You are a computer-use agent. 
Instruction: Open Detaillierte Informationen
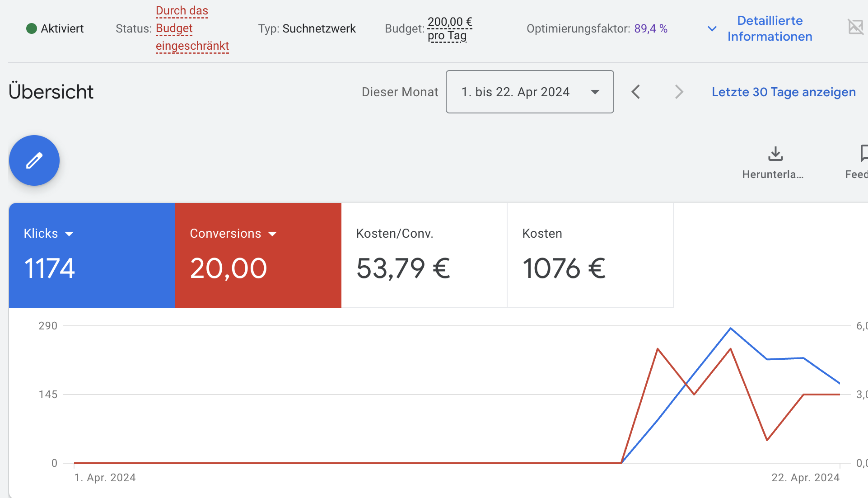coord(770,28)
